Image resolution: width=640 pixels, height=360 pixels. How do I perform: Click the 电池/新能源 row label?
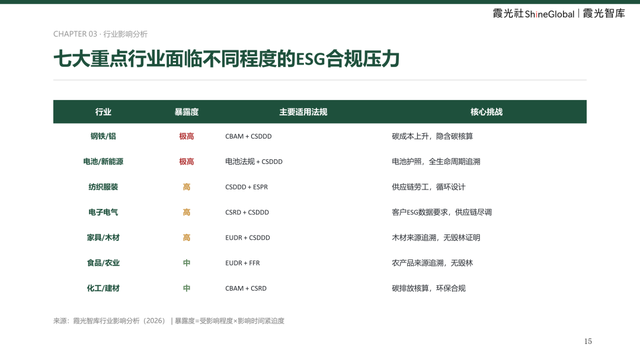click(x=103, y=162)
